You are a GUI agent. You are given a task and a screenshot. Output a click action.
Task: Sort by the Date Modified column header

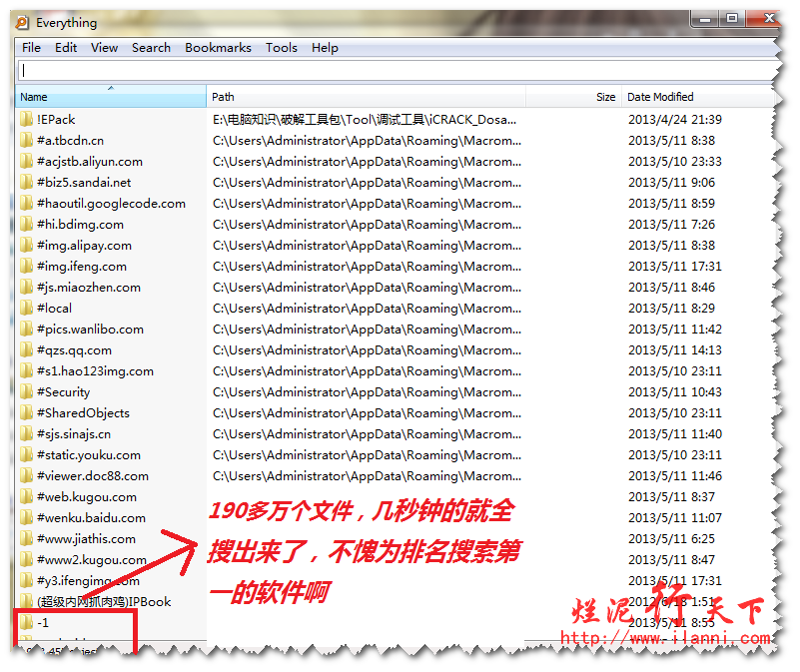(x=697, y=97)
